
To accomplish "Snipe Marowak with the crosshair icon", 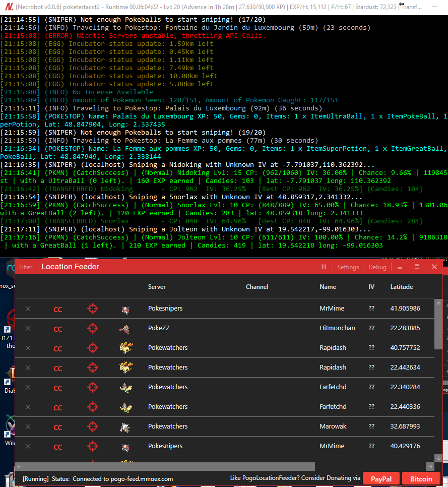I will tap(93, 427).
